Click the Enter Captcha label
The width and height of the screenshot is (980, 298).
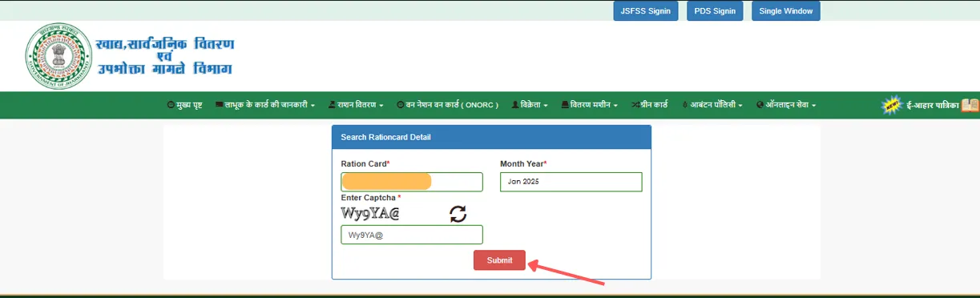coord(371,197)
